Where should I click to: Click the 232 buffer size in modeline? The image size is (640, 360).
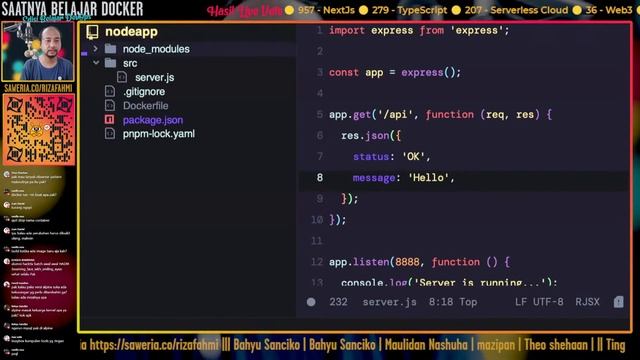(x=338, y=302)
